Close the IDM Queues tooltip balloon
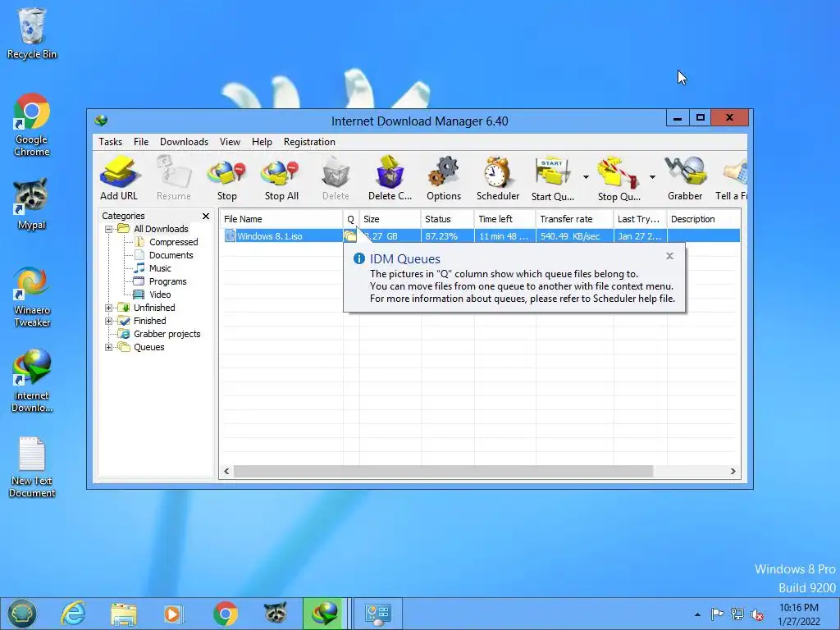 click(669, 256)
